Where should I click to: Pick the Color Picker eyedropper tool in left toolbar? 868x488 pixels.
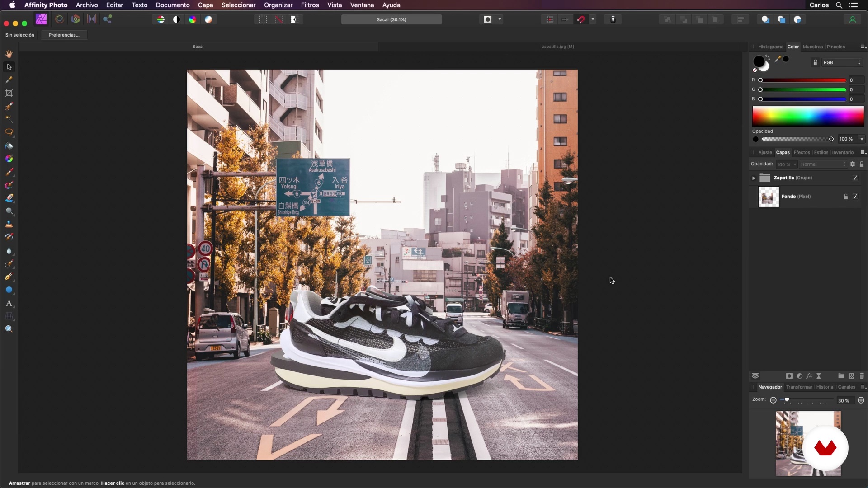[x=9, y=80]
